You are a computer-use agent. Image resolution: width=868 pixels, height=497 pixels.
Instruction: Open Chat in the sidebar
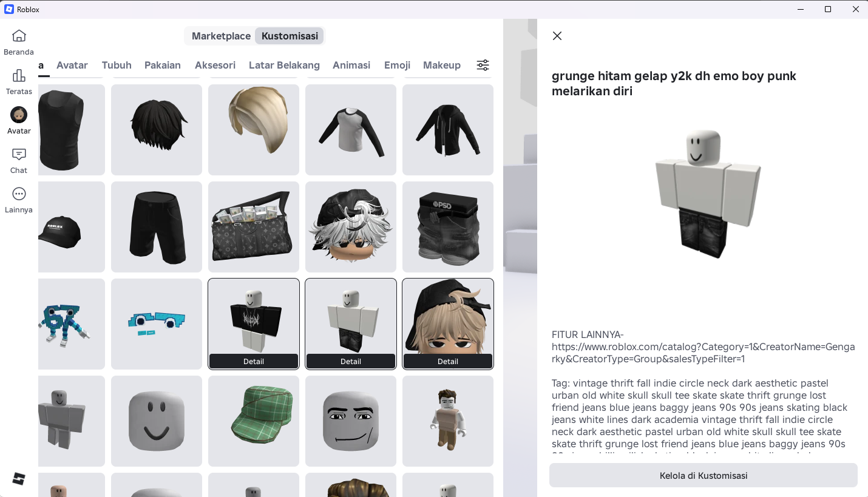pos(19,161)
